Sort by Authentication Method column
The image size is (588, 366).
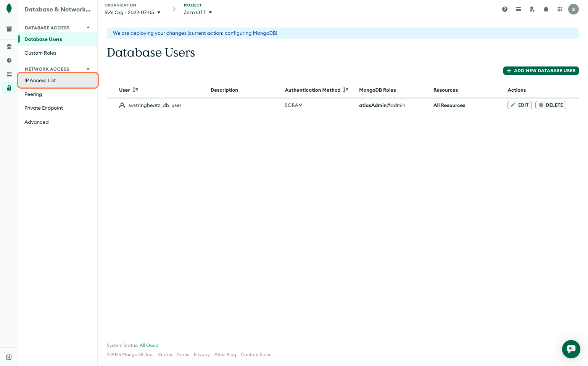346,90
